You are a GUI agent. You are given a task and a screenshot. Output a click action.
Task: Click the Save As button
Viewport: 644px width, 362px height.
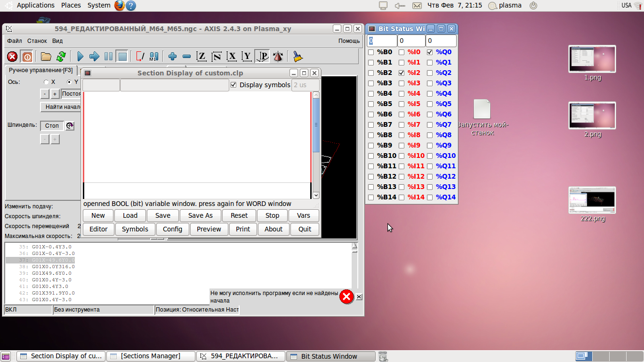pyautogui.click(x=201, y=215)
